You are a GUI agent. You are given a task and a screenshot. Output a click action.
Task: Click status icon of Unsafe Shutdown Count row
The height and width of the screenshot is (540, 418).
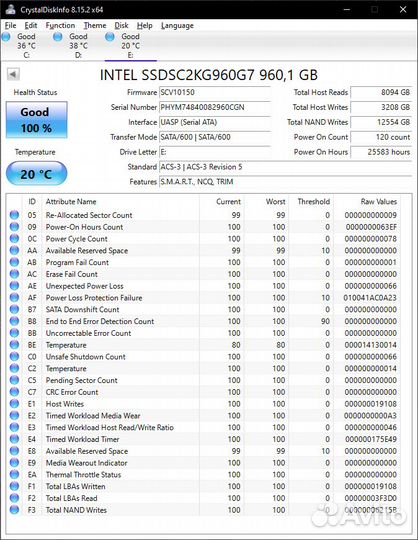(14, 357)
